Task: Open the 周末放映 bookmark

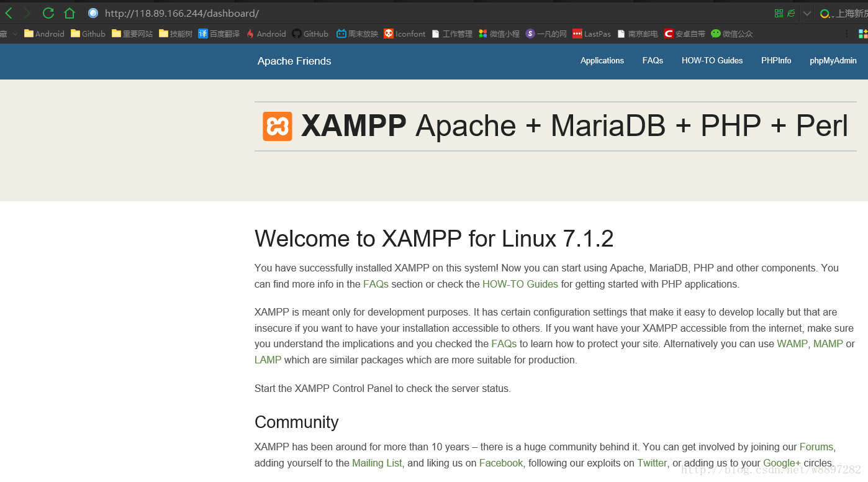Action: pyautogui.click(x=357, y=34)
